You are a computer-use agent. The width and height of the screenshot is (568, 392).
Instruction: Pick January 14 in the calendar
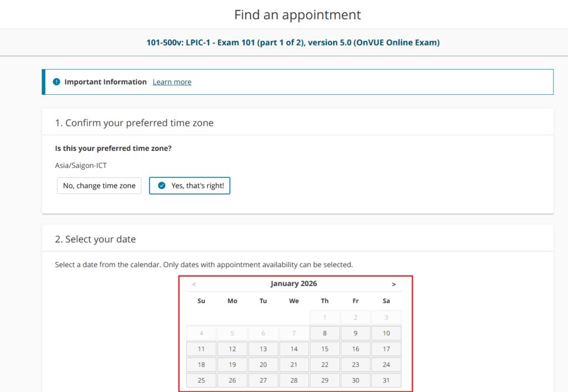pyautogui.click(x=294, y=349)
